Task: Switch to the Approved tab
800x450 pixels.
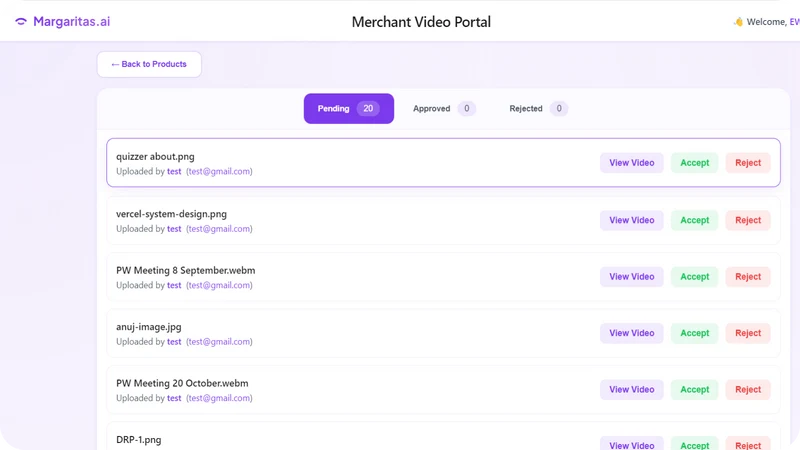Action: [444, 108]
